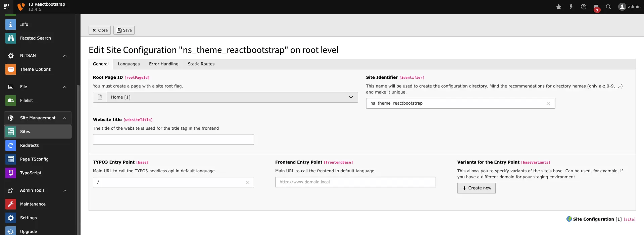Screen dimensions: 644x235
Task: Click the page heading Edit Site Configuration
Action: (x=213, y=50)
